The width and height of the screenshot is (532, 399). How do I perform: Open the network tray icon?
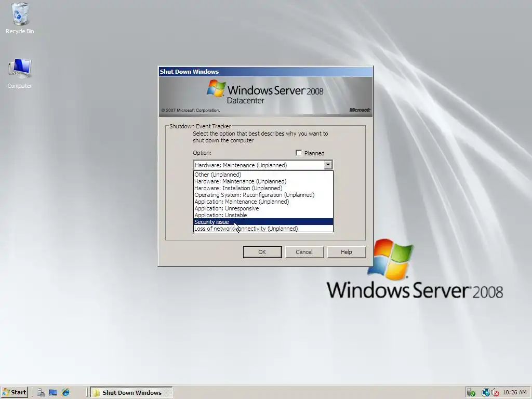click(485, 393)
